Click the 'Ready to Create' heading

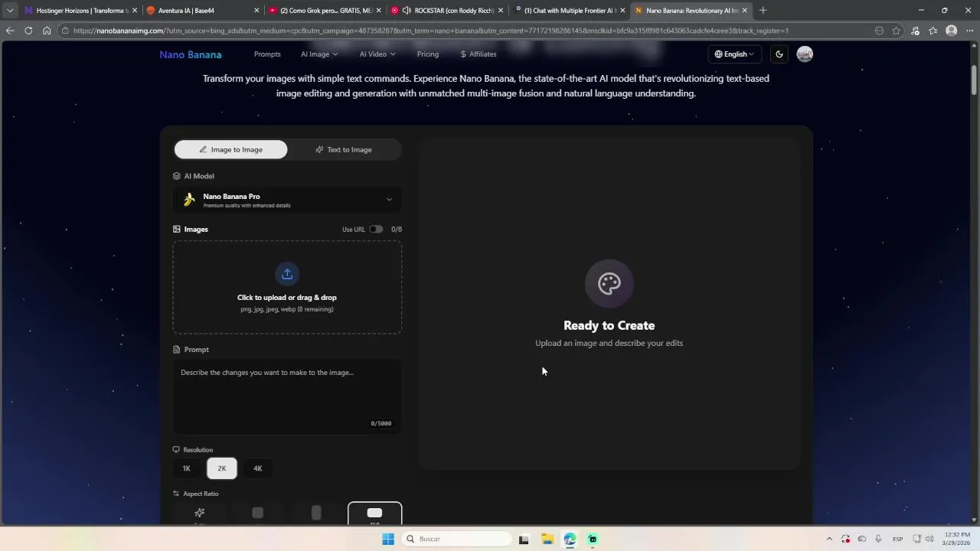(x=609, y=326)
